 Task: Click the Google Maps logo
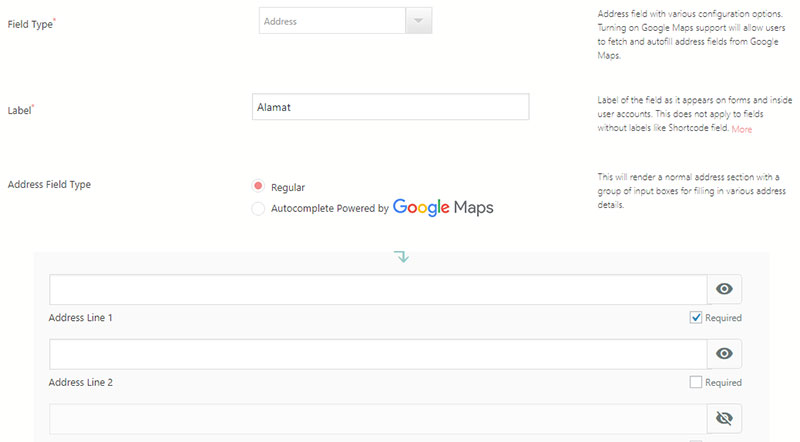443,208
